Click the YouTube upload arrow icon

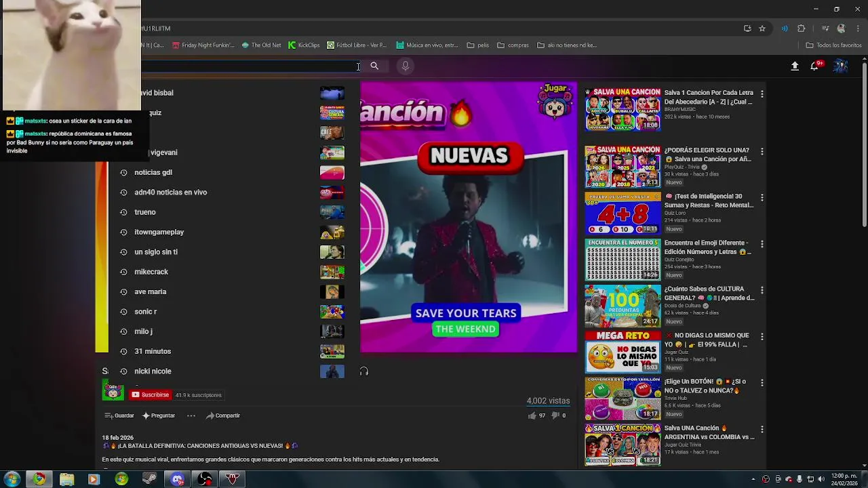(795, 66)
